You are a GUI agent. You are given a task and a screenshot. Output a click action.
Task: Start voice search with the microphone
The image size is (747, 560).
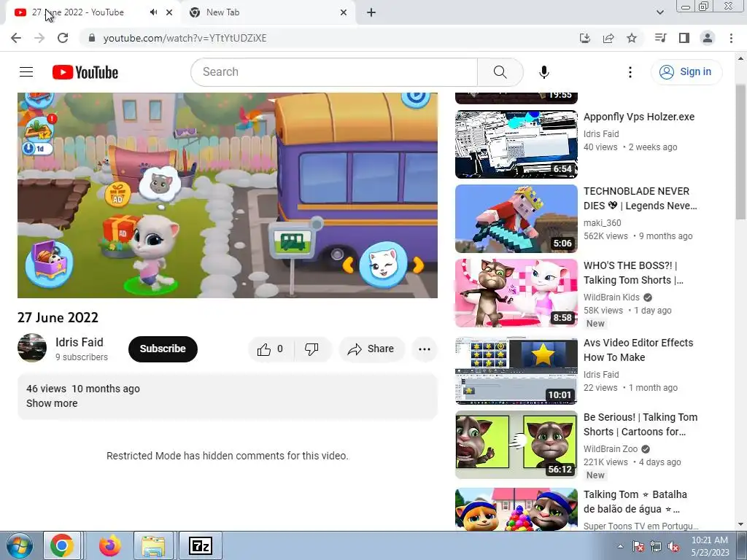(x=544, y=72)
